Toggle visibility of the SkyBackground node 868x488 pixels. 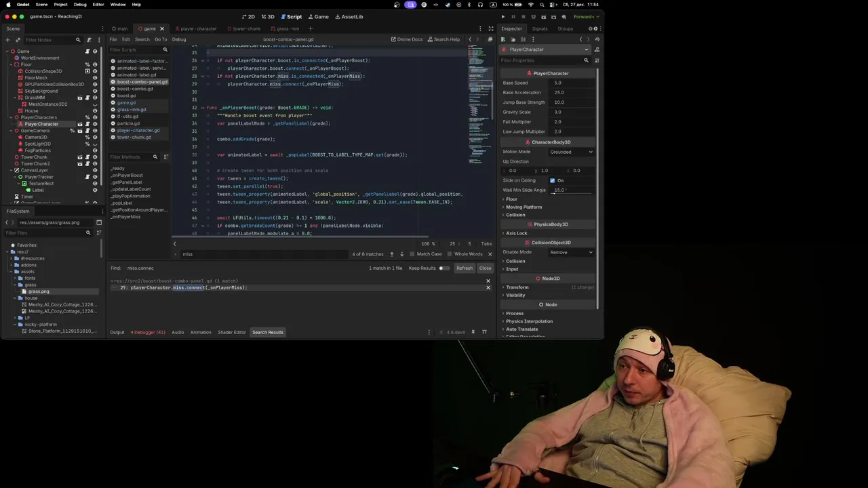coord(95,91)
